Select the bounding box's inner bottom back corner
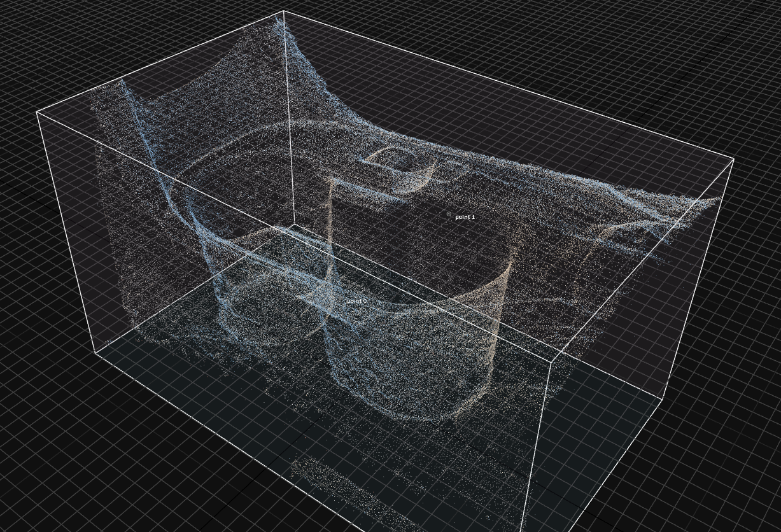 293,224
